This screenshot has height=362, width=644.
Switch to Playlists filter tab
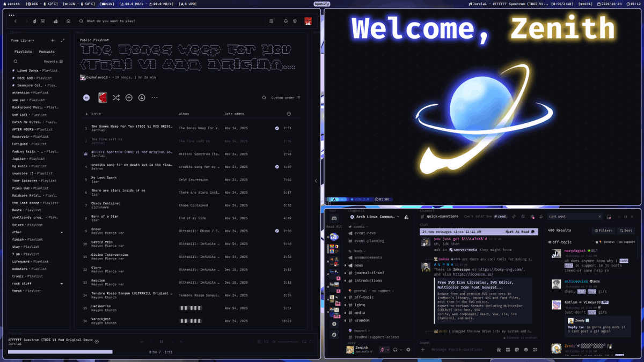[x=23, y=51]
